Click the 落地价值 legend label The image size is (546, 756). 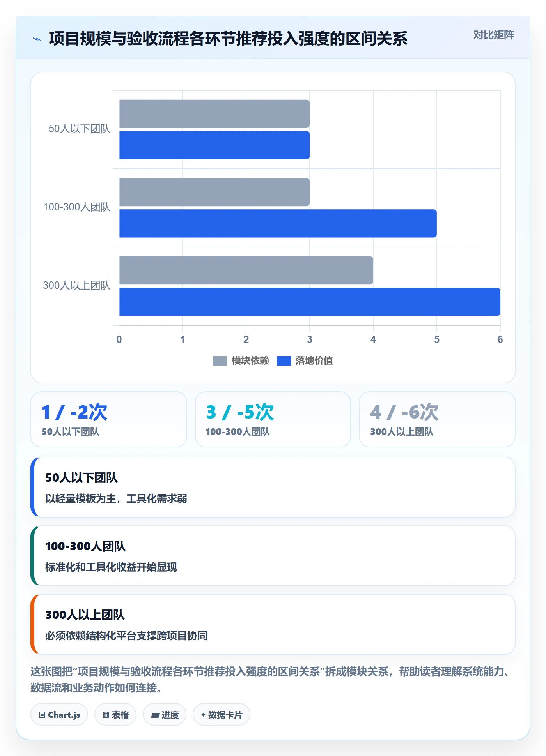(314, 361)
